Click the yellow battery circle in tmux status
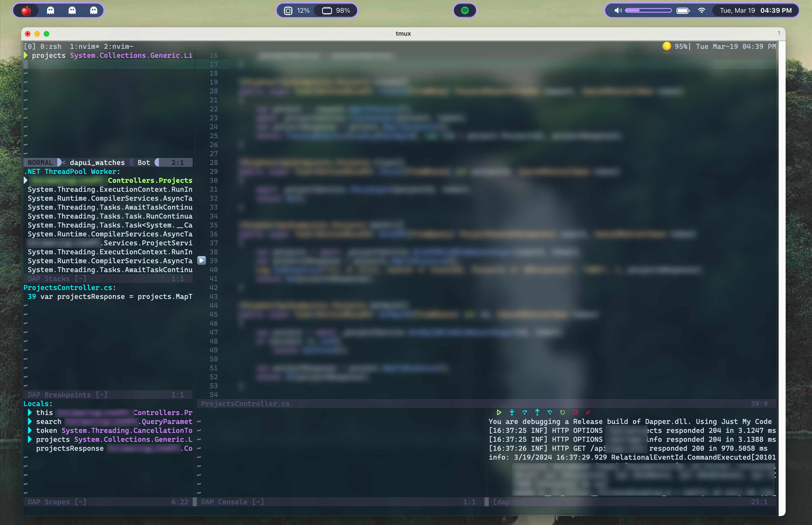812x525 pixels. pos(667,46)
